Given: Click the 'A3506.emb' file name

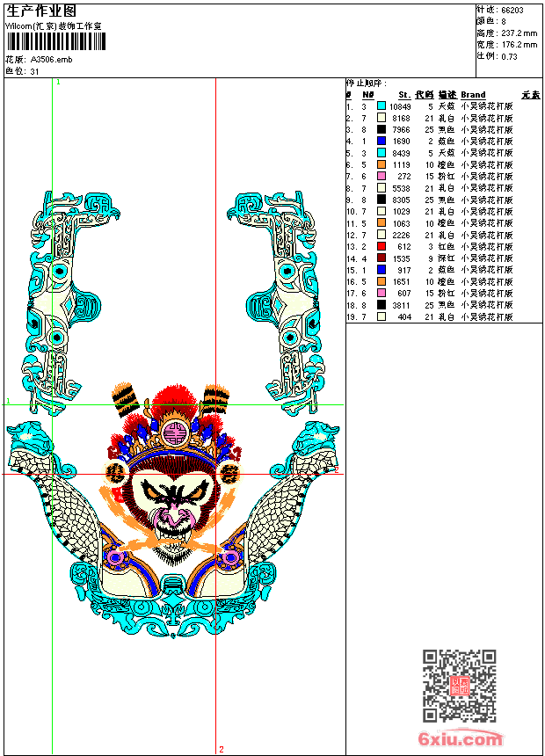Looking at the screenshot, I should [52, 59].
